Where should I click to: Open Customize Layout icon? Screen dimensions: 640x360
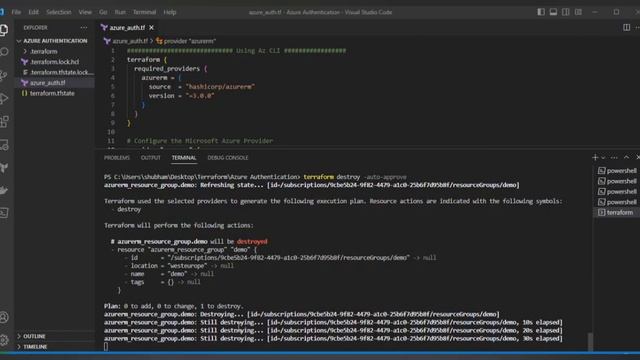[578, 12]
